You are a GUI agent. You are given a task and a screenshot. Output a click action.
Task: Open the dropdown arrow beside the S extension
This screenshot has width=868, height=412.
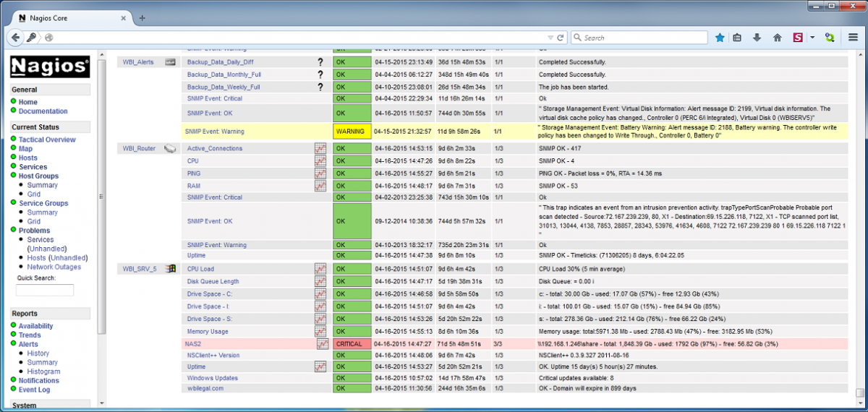[812, 38]
